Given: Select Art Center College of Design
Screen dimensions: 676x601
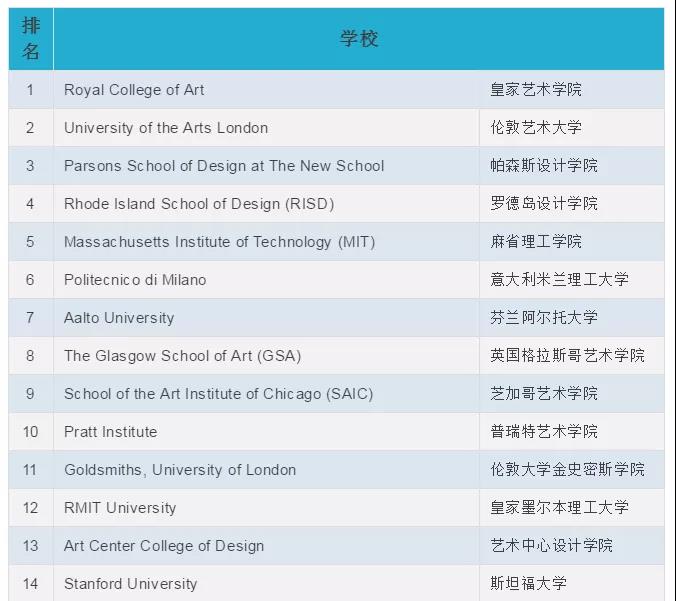Looking at the screenshot, I should point(164,546).
